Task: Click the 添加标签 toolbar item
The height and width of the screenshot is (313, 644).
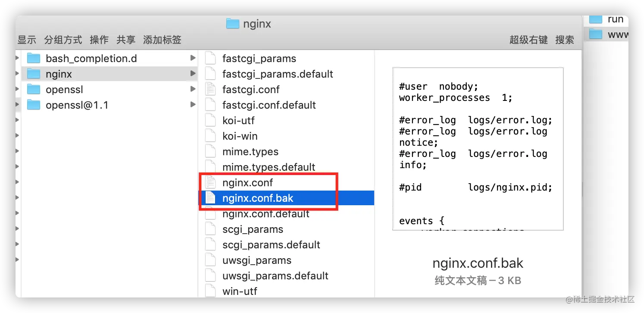Action: [162, 40]
